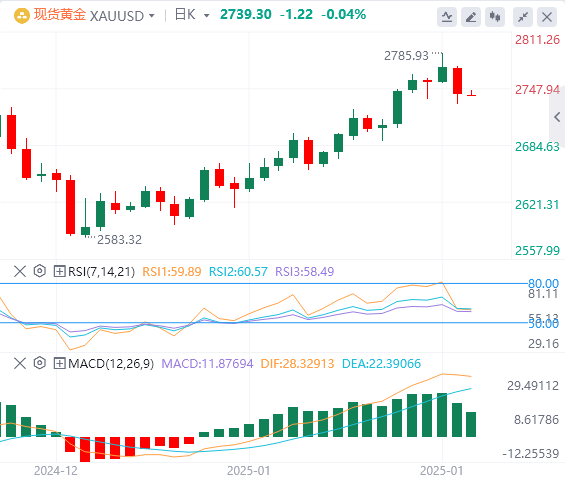Expand the right side panel arrow
The image size is (565, 483).
click(557, 117)
